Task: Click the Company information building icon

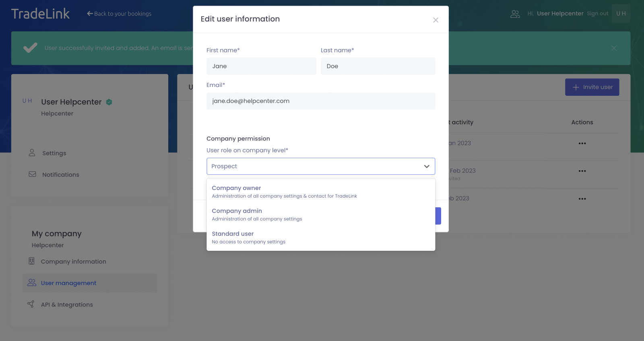Action: [x=31, y=261]
